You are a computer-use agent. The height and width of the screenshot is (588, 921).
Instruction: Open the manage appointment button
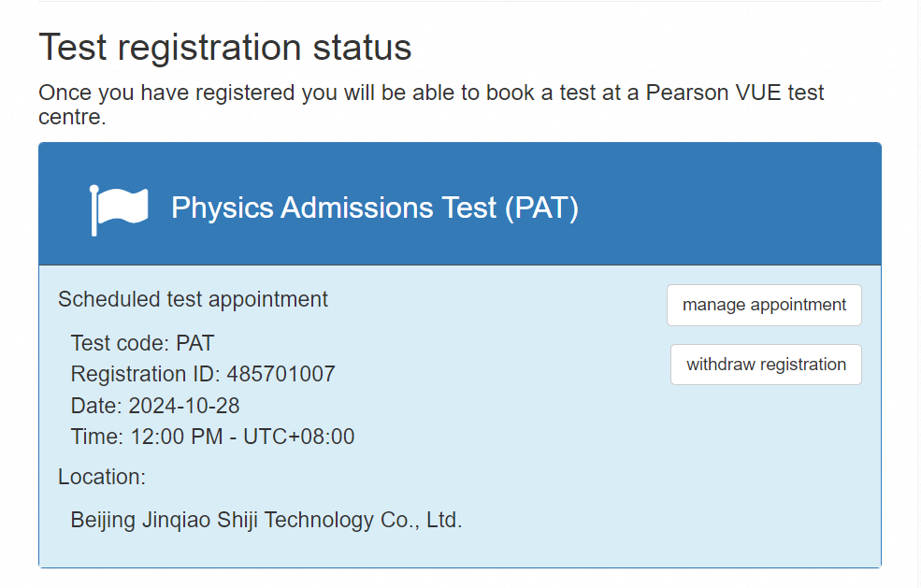pos(764,305)
